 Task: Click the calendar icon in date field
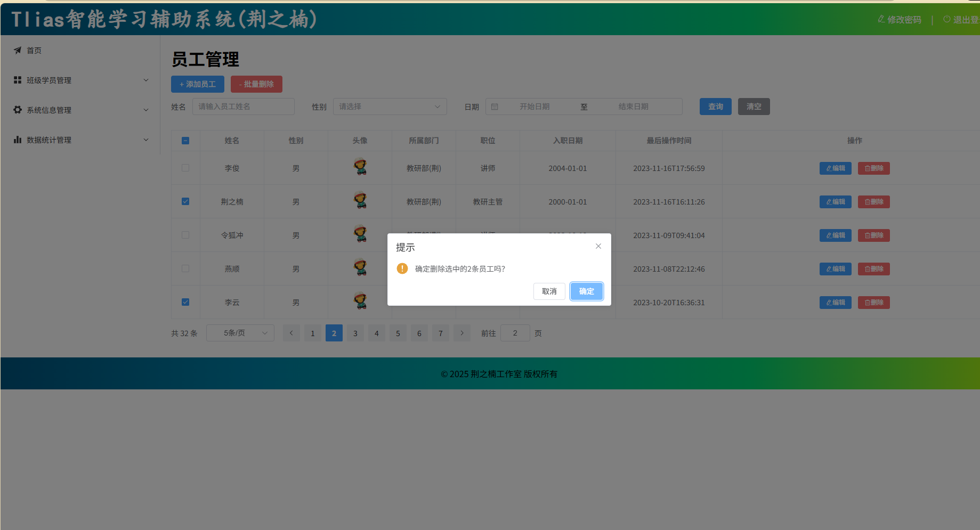495,107
